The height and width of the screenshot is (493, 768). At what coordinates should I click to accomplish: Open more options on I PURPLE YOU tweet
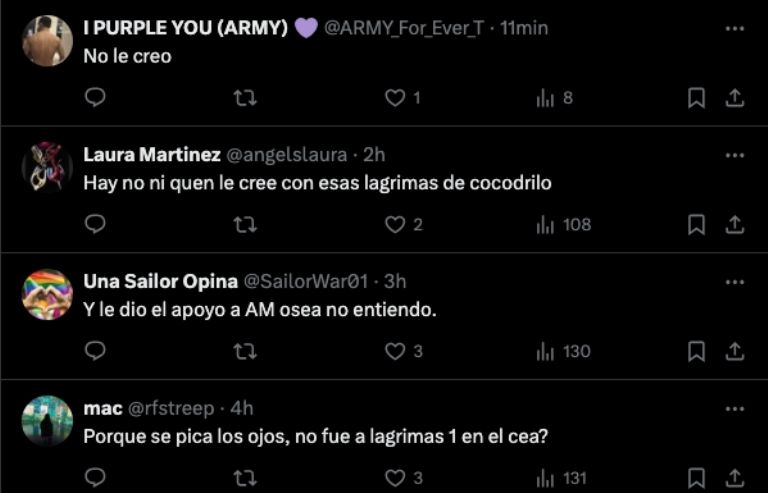[x=735, y=28]
